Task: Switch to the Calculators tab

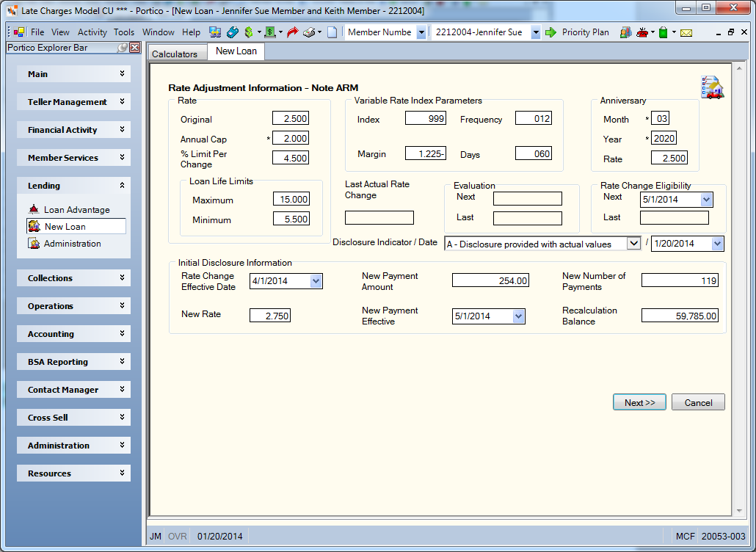Action: pos(175,54)
